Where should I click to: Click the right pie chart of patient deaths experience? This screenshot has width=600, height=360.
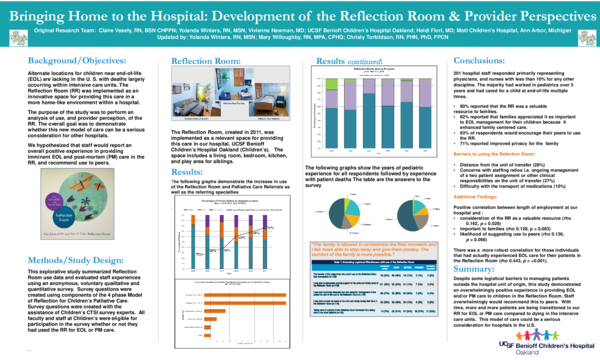(413, 215)
